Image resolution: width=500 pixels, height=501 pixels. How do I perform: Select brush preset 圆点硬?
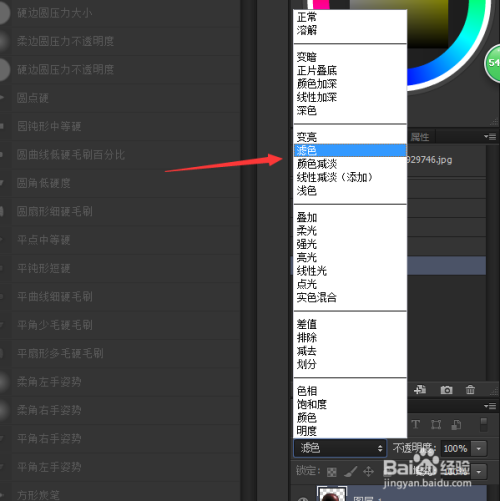[120, 98]
